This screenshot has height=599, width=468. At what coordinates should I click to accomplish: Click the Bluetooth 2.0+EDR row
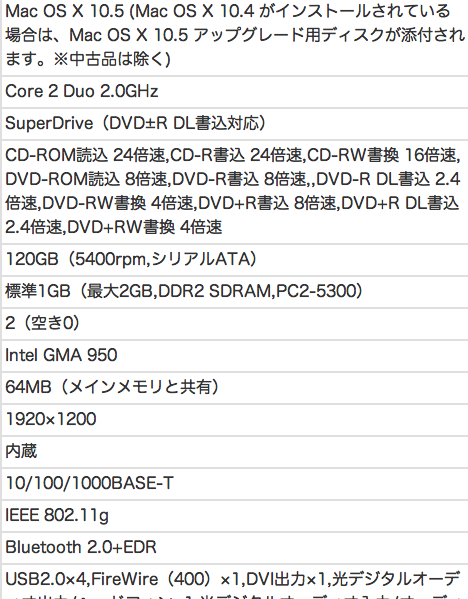coord(235,549)
